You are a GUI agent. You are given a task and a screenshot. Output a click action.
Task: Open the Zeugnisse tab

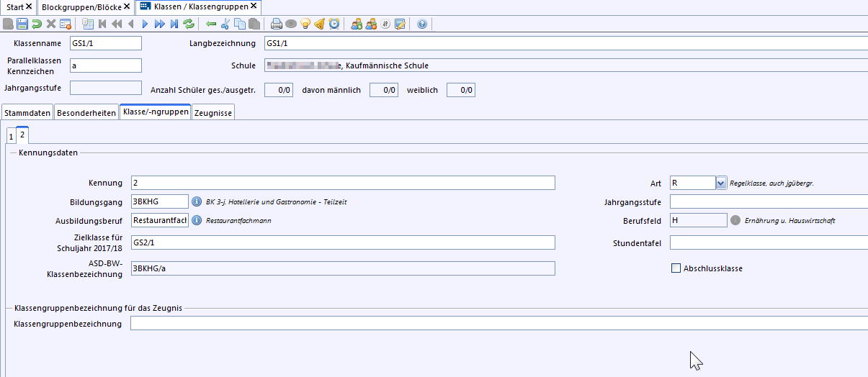pos(213,113)
